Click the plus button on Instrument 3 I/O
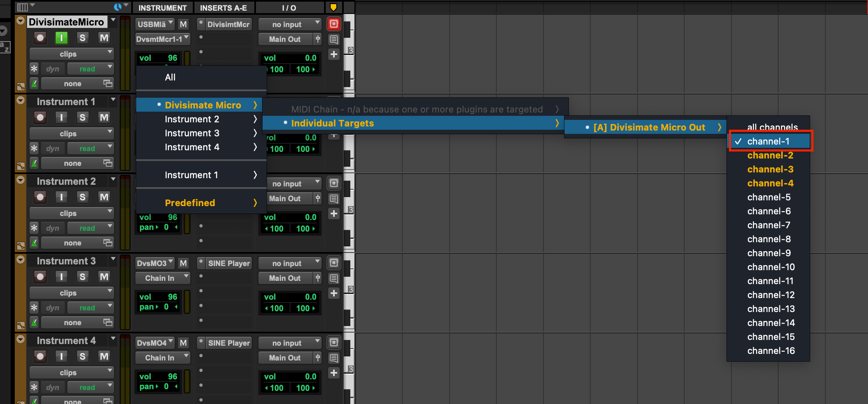Image resolution: width=868 pixels, height=404 pixels. point(334,293)
